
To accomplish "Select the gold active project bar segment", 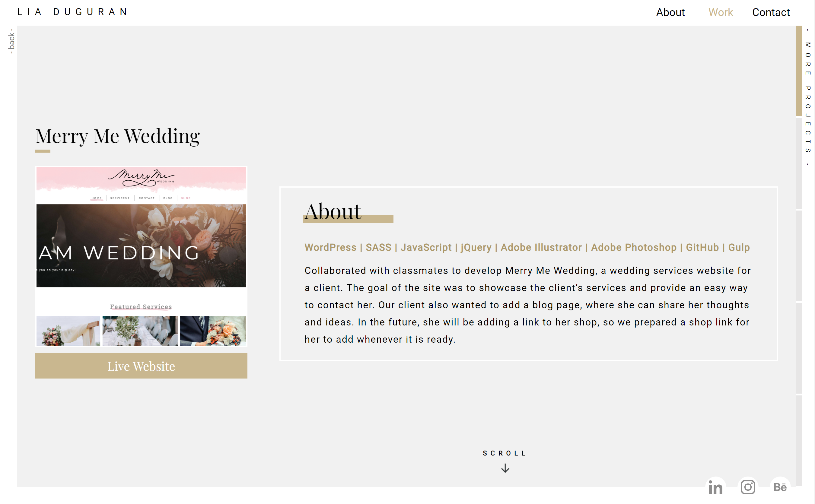I will tap(799, 71).
